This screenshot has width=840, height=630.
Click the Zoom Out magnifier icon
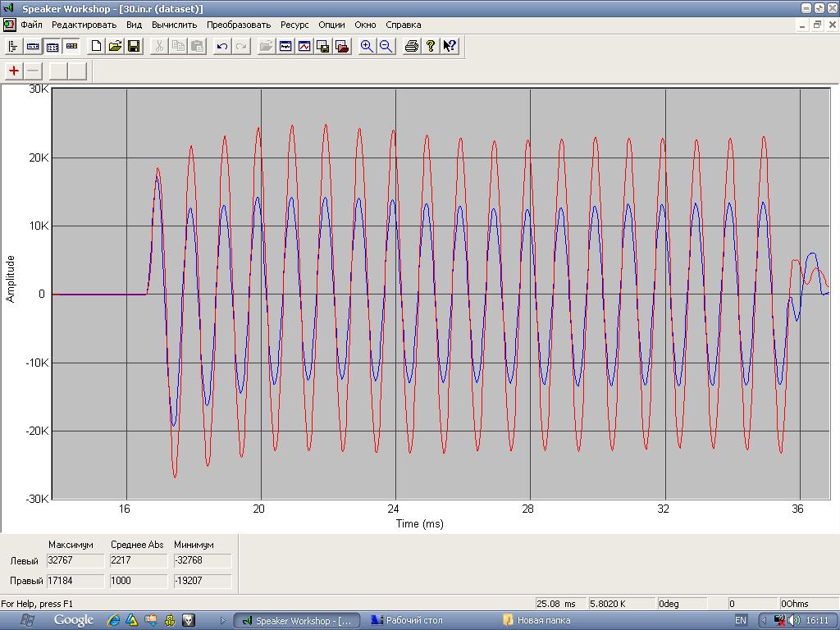click(x=386, y=47)
